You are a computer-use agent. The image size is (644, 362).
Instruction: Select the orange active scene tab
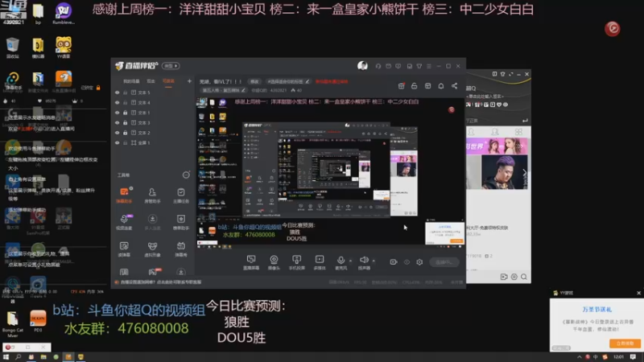click(168, 81)
